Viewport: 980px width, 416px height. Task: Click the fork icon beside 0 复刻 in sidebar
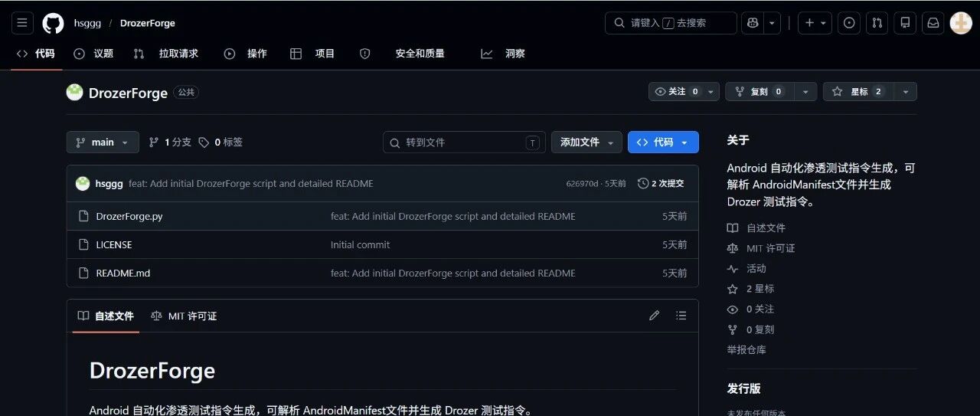pyautogui.click(x=733, y=329)
